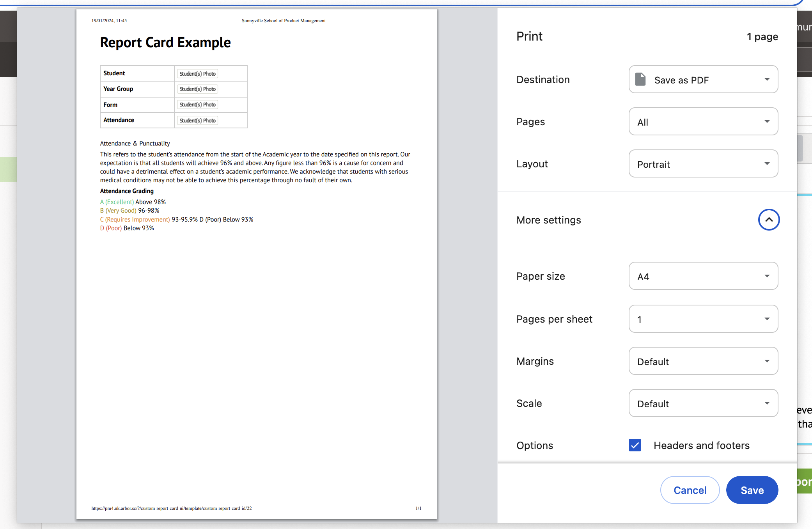Open the Layout dropdown showing Portrait
The image size is (812, 529).
point(703,164)
